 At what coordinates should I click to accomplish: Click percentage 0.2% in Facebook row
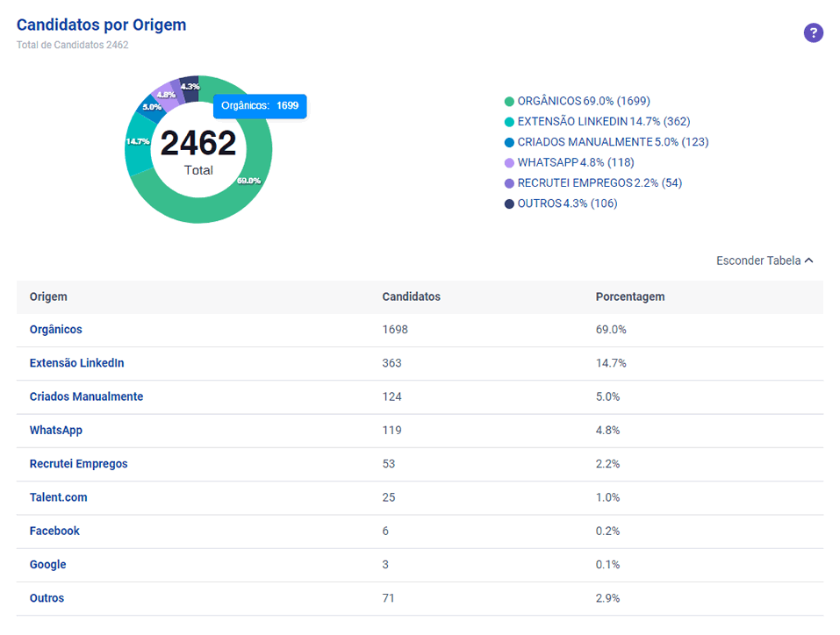coord(607,532)
